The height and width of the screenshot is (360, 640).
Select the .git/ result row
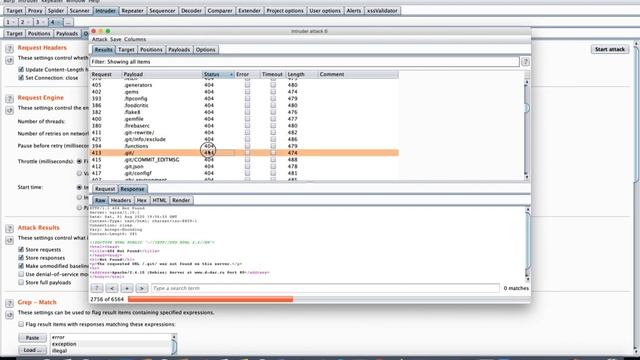[x=244, y=153]
